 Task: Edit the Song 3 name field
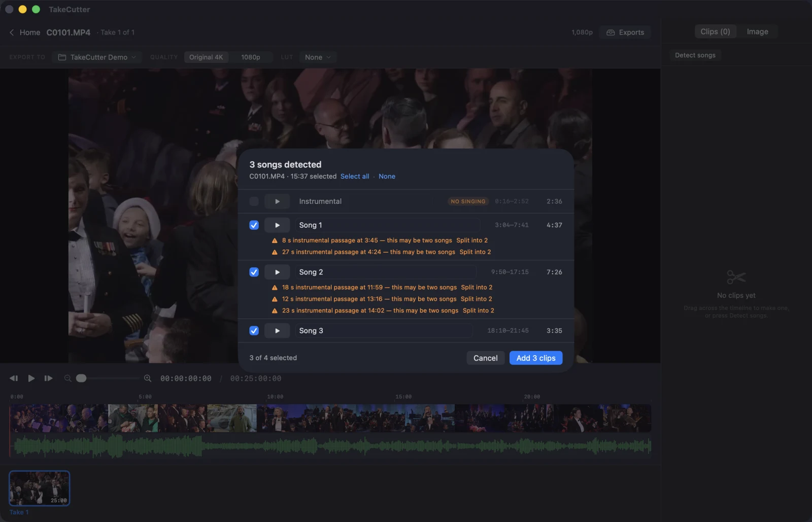[384, 331]
